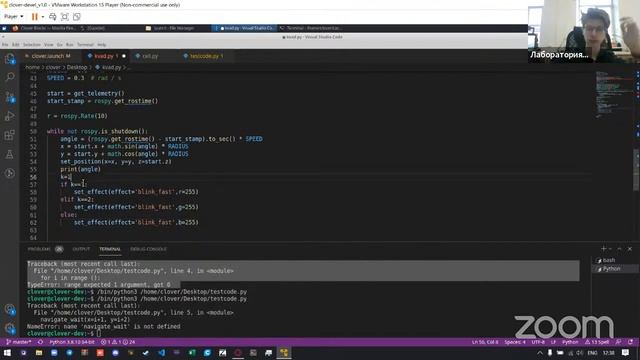Open Manage gear icon in activity bar
This screenshot has width=640, height=360.
10,328
